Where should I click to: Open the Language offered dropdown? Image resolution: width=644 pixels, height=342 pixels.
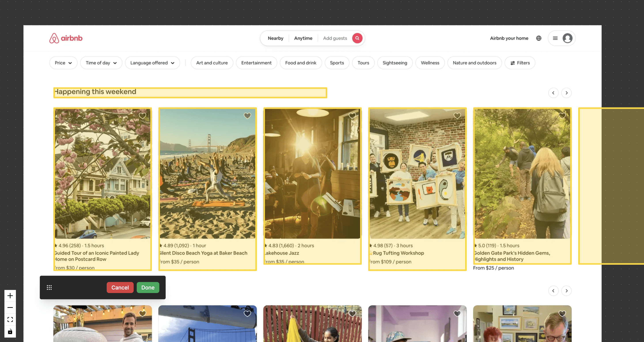[x=152, y=63]
